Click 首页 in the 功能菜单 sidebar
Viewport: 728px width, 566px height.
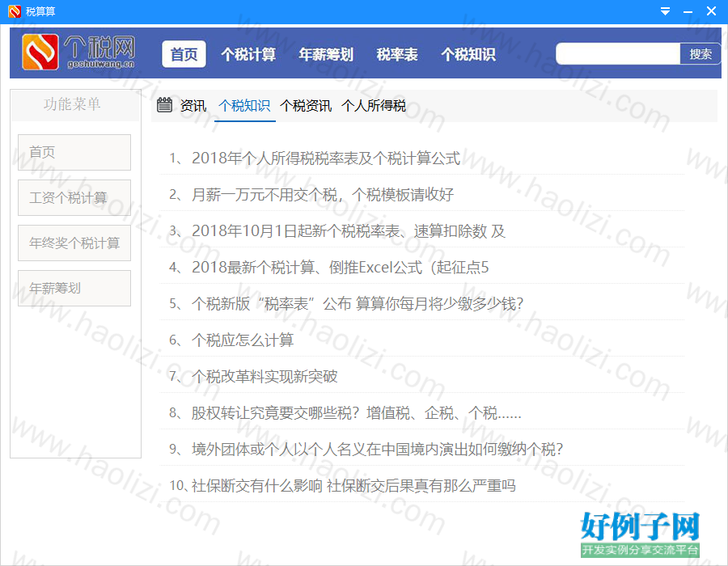(x=74, y=152)
